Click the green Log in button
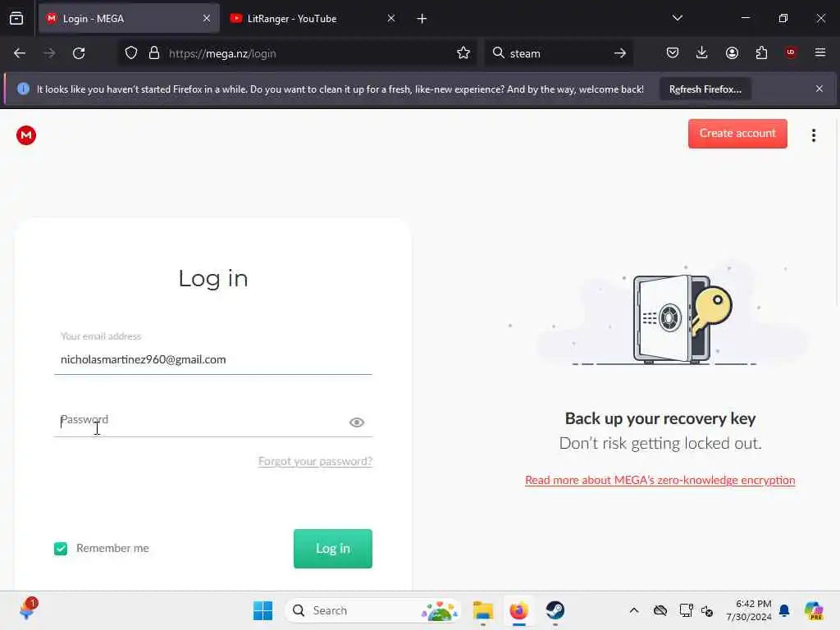Screen dimensions: 840x630 click(x=333, y=548)
